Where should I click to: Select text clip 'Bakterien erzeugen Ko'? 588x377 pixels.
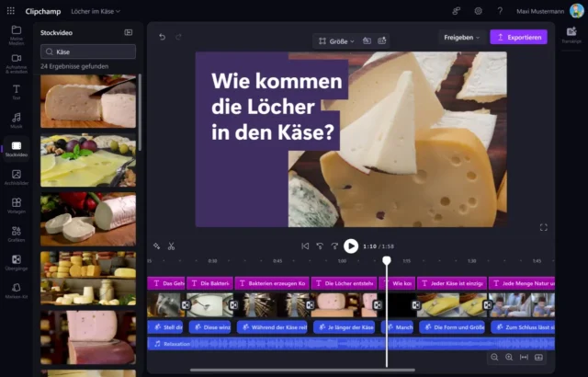click(272, 283)
